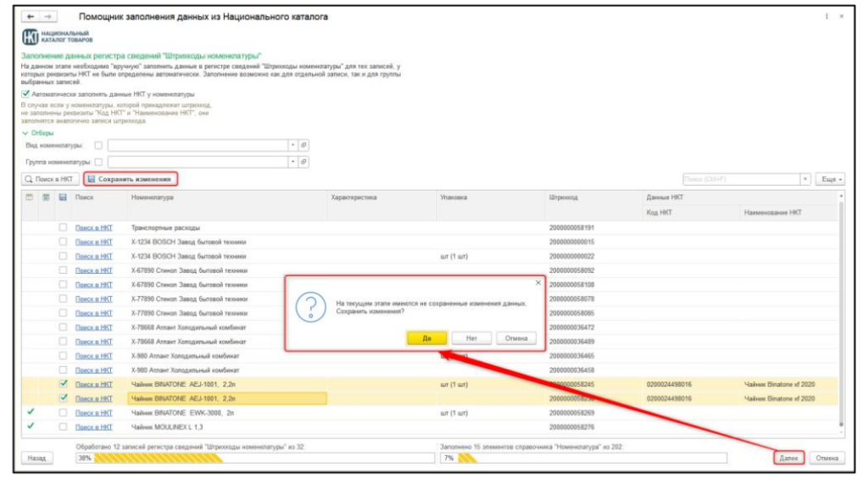Clear the search field with the x button
Viewport: 868px width, 479px height.
805,180
